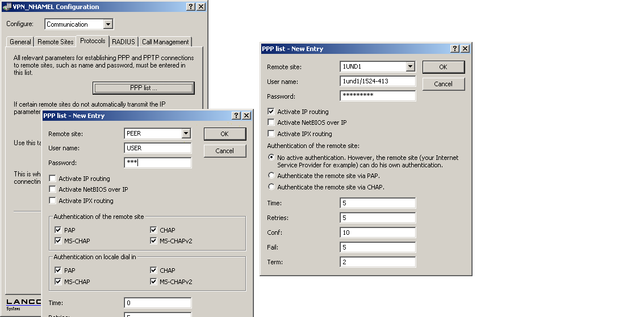Click help icon in VPN_NHAMEL Configuration title bar

pos(191,7)
